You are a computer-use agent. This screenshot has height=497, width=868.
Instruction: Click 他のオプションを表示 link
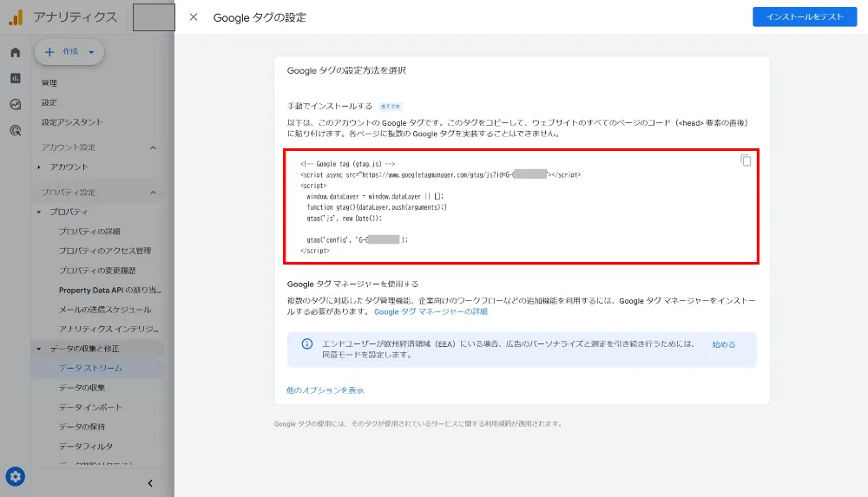(x=325, y=390)
